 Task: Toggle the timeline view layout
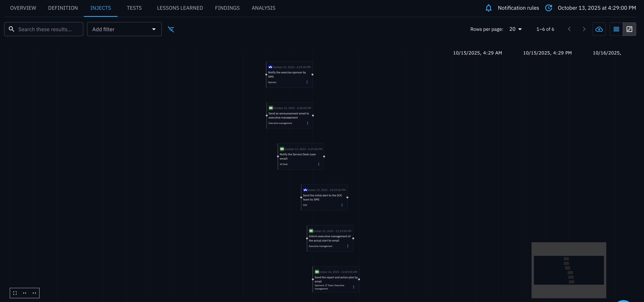(x=629, y=29)
